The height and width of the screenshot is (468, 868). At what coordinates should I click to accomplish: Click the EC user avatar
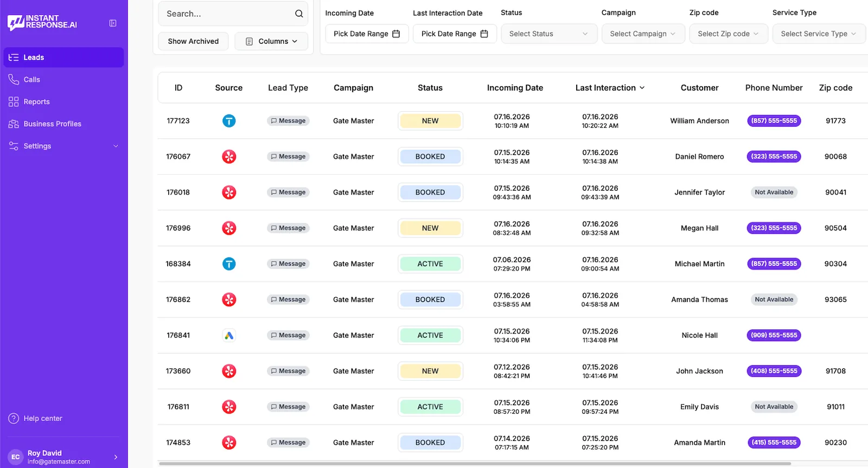click(16, 457)
